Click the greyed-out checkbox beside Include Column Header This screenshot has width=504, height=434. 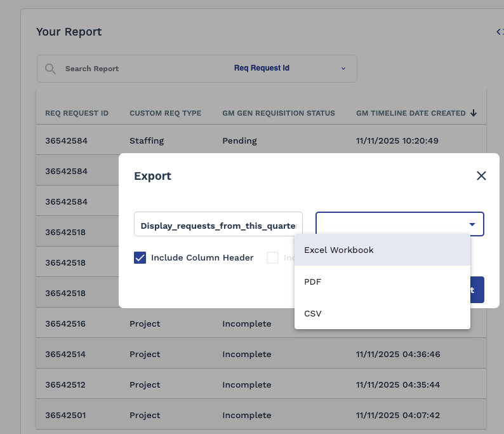[x=272, y=257]
